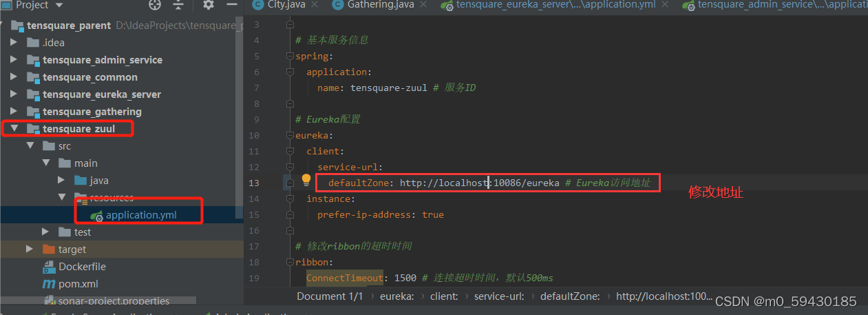Click highlighted 'ConnectTimeout' key

point(344,278)
